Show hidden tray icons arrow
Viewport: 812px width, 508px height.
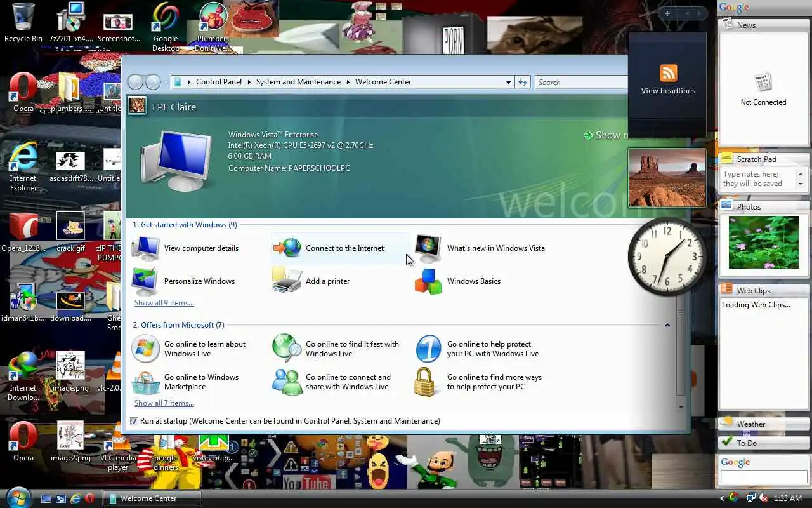pyautogui.click(x=722, y=498)
